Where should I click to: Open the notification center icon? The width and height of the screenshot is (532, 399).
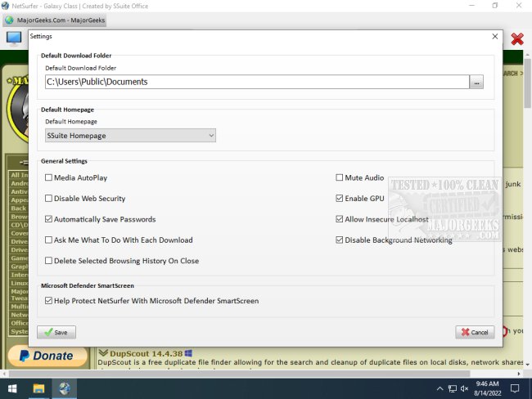515,389
